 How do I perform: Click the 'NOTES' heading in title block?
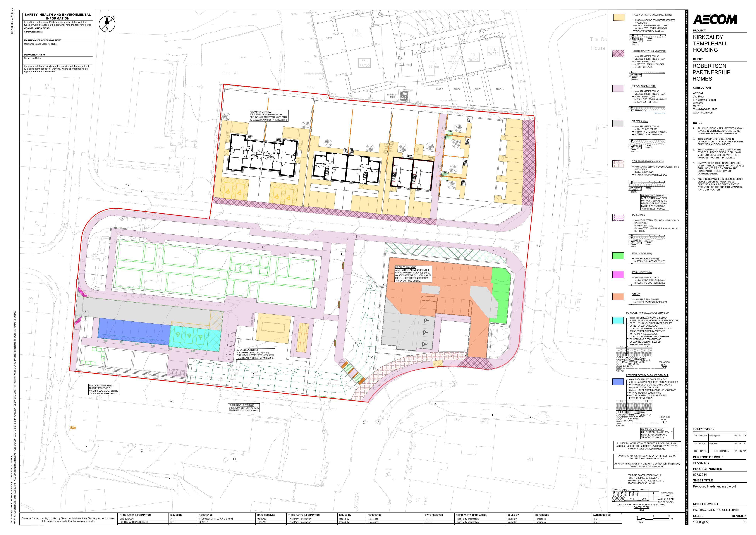click(697, 123)
